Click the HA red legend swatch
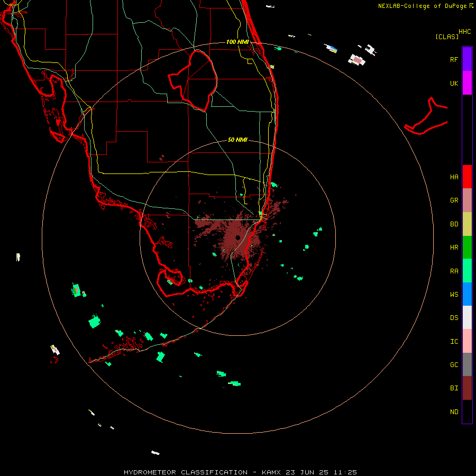The image size is (476, 476). (x=467, y=177)
